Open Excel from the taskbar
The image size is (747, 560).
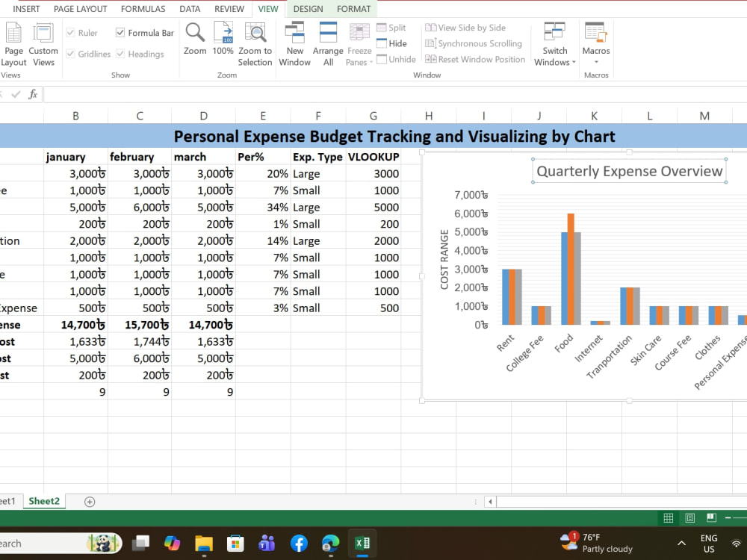tap(362, 543)
